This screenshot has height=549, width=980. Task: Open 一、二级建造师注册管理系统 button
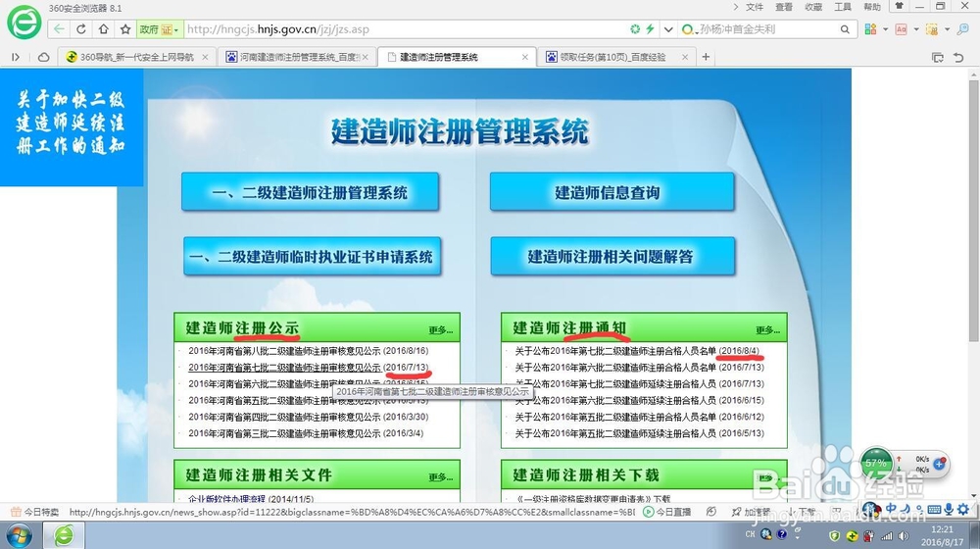310,192
